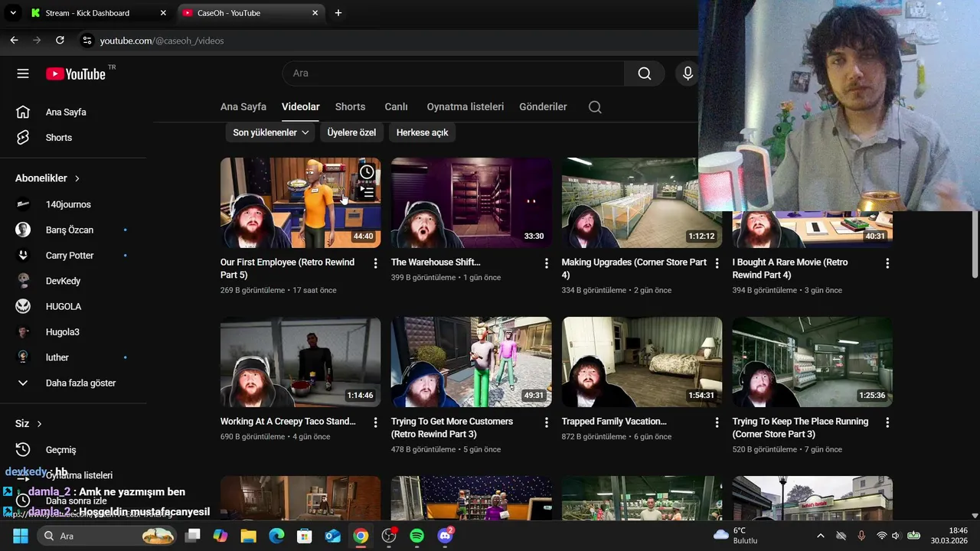Open Son yüklenenler sort dropdown
The width and height of the screenshot is (980, 551).
pos(271,132)
